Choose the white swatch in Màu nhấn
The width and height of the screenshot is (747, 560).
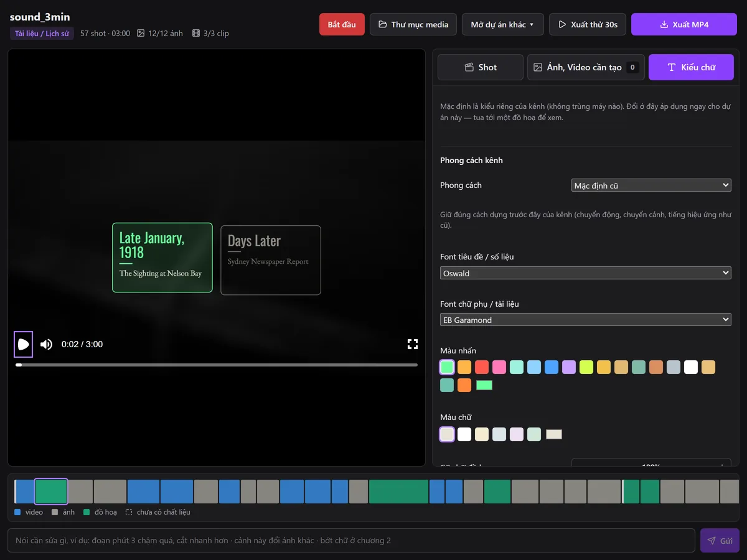691,367
